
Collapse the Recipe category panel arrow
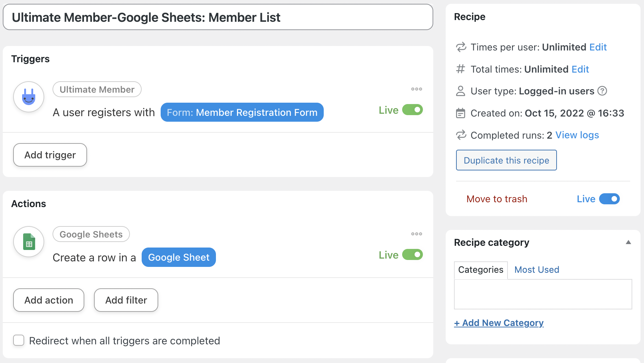click(628, 242)
